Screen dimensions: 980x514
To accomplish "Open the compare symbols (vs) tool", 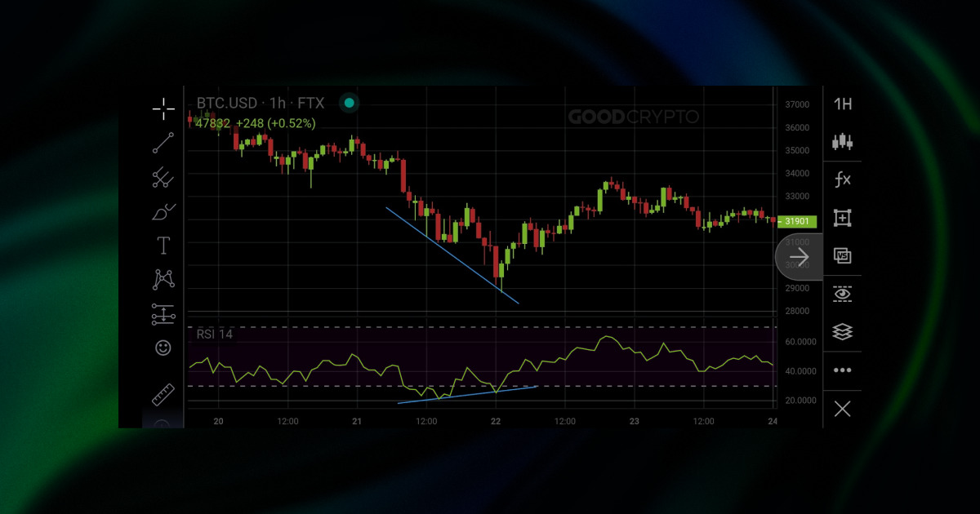I will tap(843, 255).
